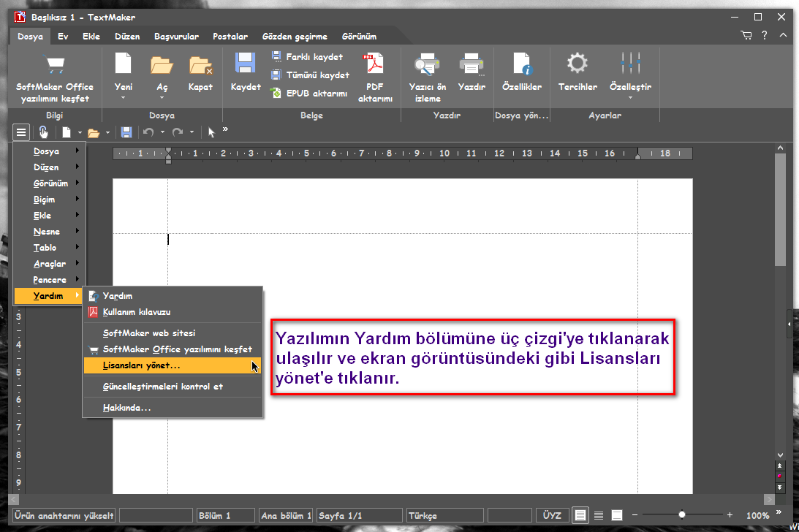Image resolution: width=799 pixels, height=532 pixels.
Task: Select Lisansları yönet… menu entry
Action: pyautogui.click(x=173, y=365)
